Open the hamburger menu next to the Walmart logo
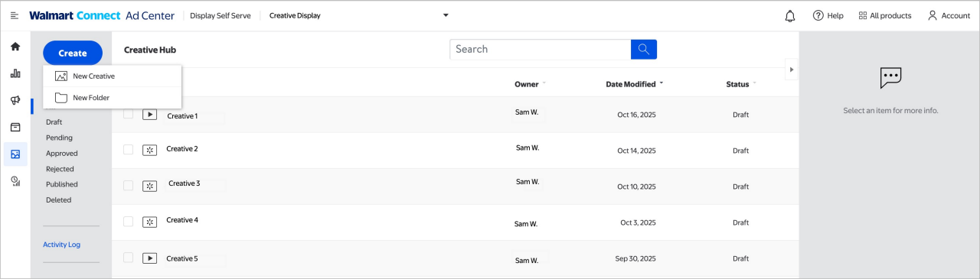This screenshot has height=279, width=980. click(15, 15)
